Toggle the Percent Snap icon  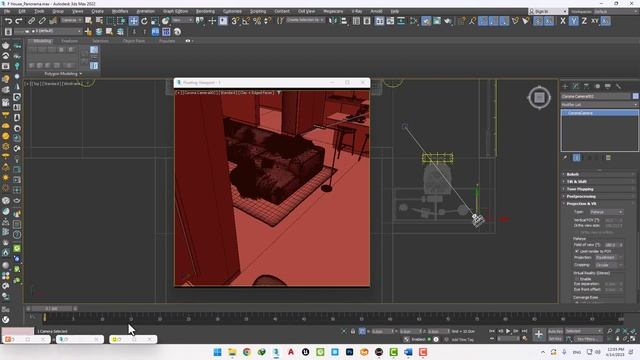(257, 20)
